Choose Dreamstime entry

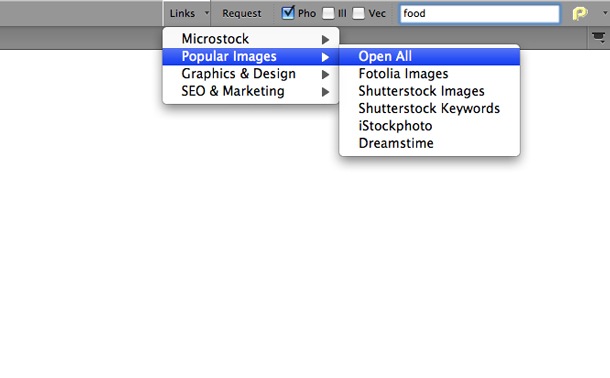point(429,143)
